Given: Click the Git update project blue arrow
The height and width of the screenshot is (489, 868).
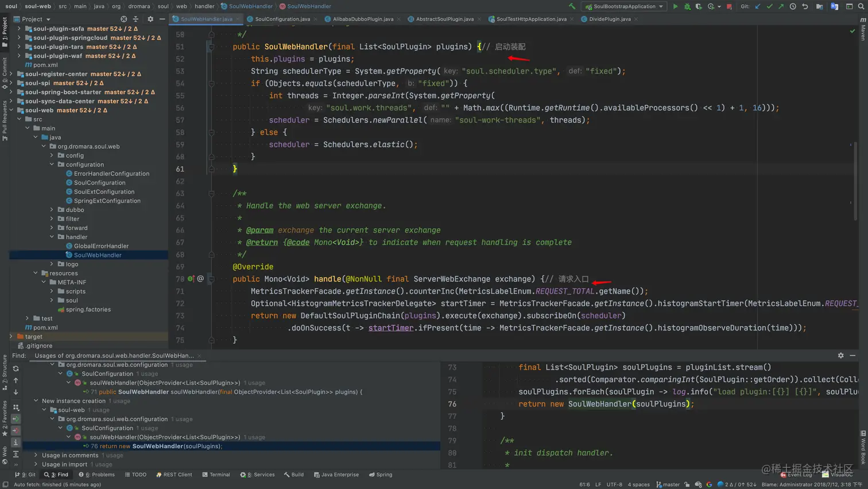Looking at the screenshot, I should pyautogui.click(x=758, y=6).
